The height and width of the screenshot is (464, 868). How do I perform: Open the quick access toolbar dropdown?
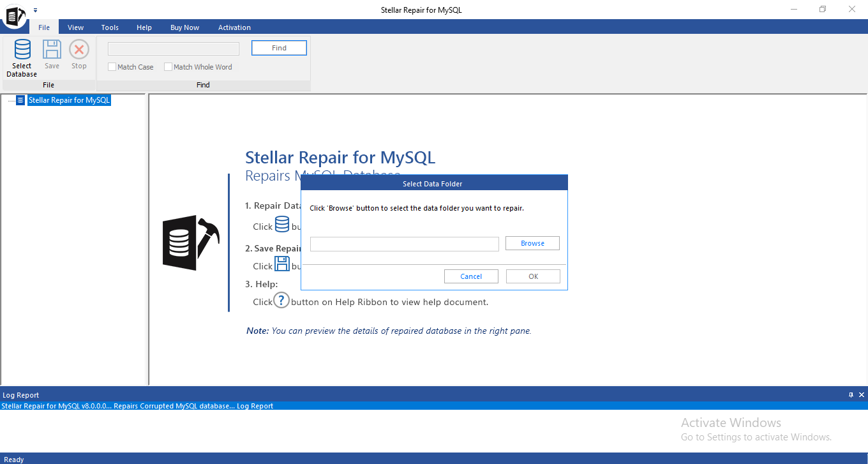pyautogui.click(x=36, y=10)
